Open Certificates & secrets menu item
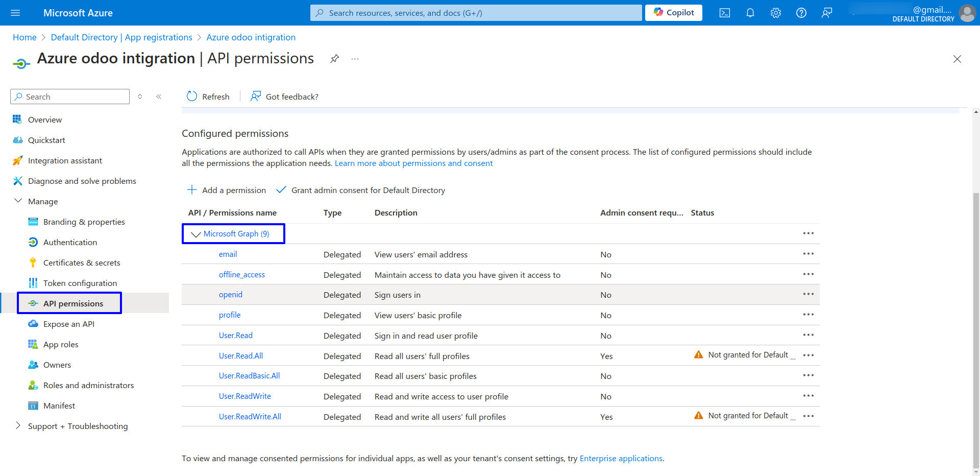 point(82,263)
